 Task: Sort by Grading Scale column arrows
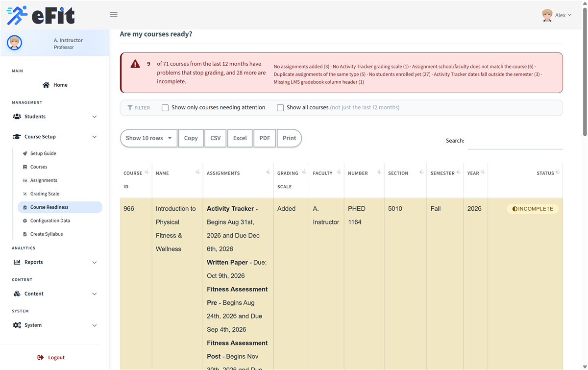point(303,172)
